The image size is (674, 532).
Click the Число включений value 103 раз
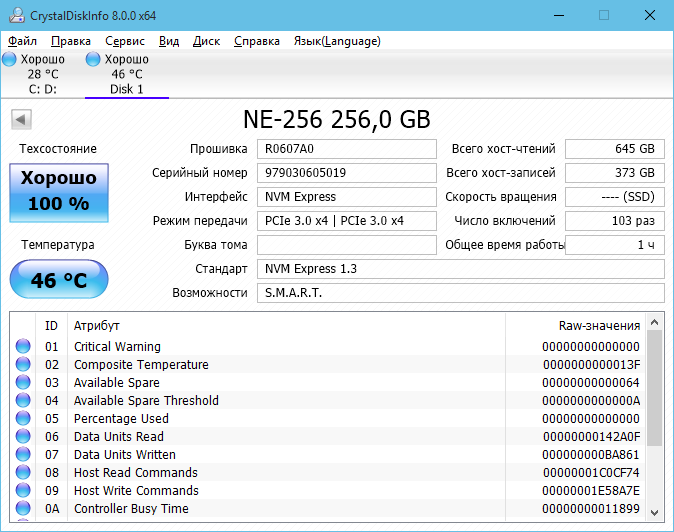coord(615,221)
